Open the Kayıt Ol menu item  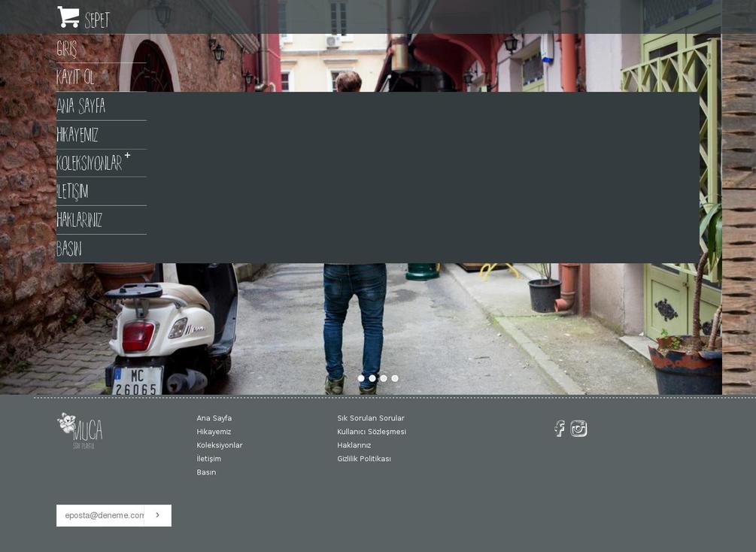click(x=75, y=77)
